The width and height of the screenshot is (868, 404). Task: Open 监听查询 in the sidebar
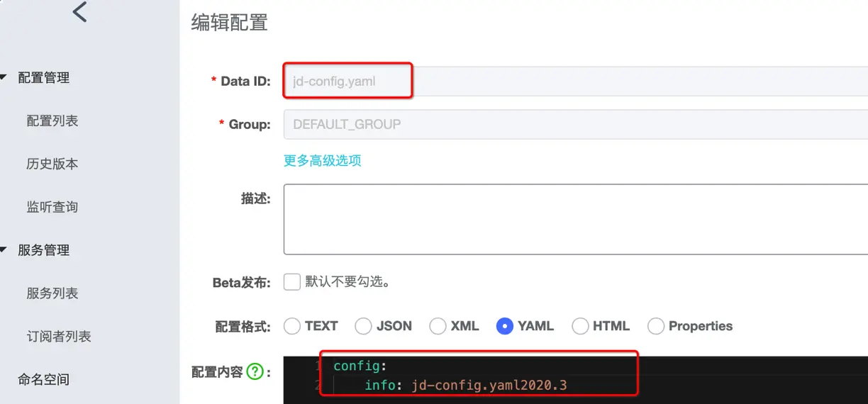52,207
